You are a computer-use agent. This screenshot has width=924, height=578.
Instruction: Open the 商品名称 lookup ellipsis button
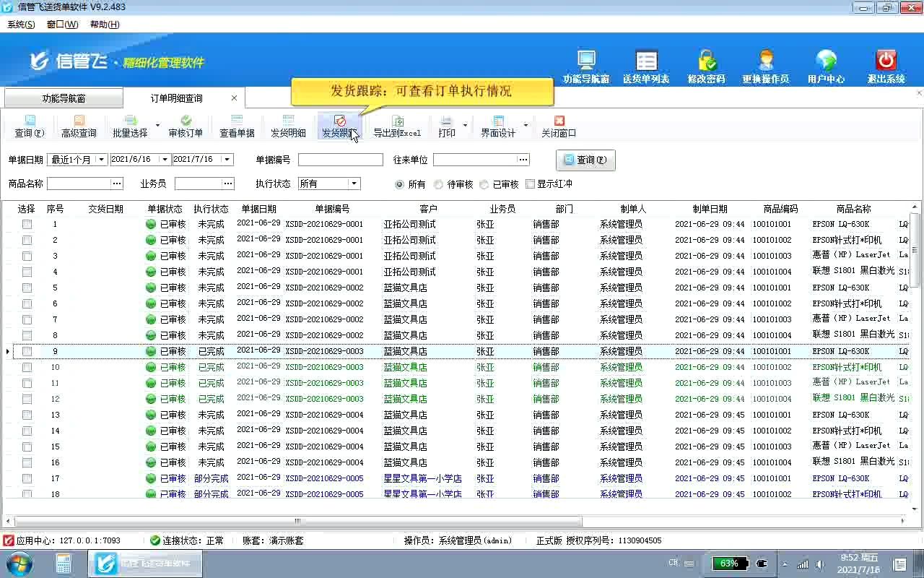[117, 184]
